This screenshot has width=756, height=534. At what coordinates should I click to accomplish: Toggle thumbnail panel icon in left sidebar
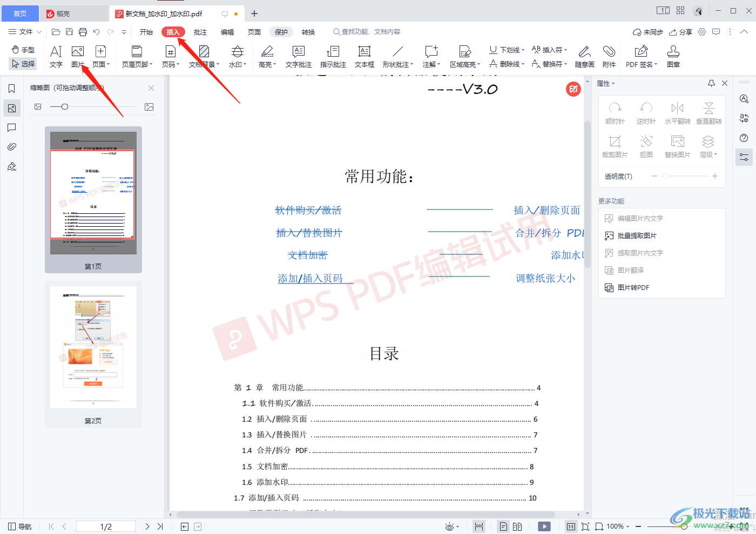[x=12, y=108]
